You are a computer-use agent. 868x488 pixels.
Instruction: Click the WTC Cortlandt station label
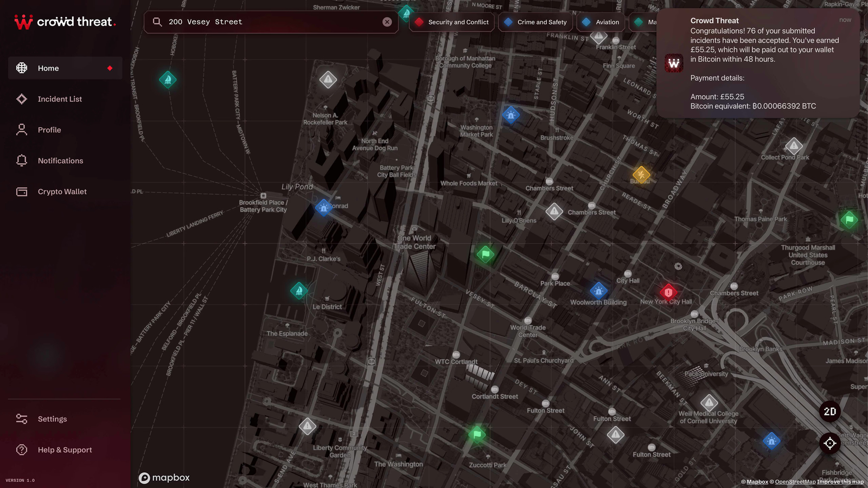[456, 362]
